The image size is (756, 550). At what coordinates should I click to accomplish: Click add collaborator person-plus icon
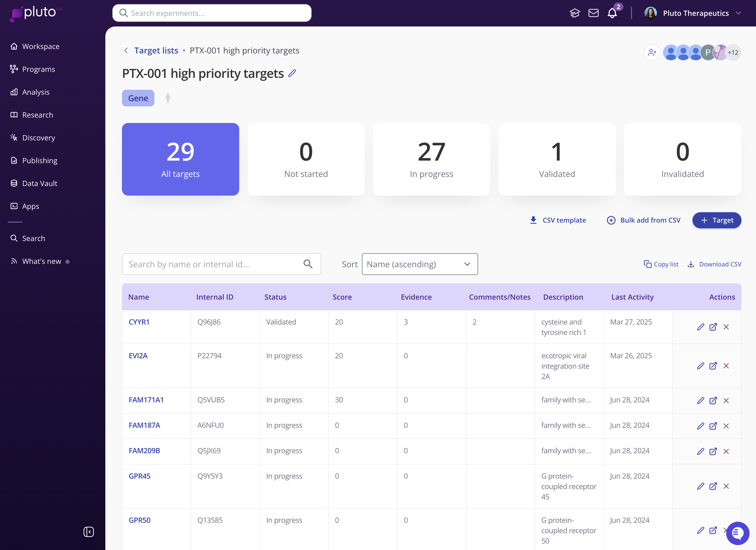click(x=652, y=52)
